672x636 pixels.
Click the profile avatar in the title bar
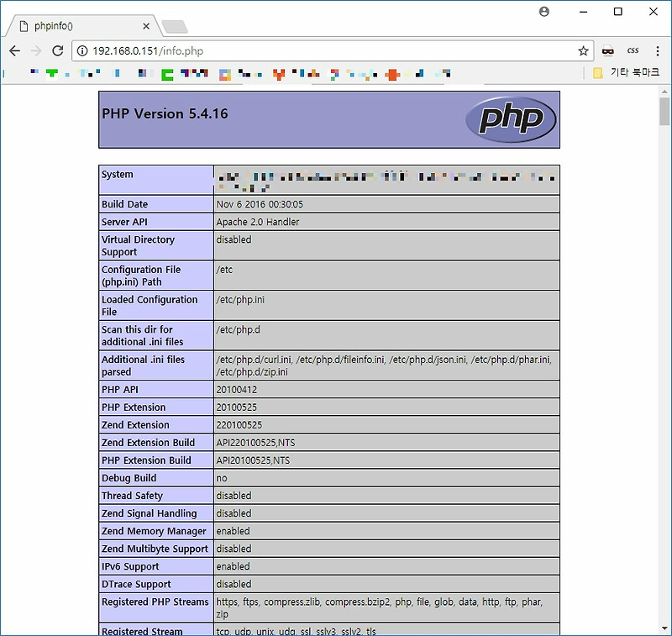point(543,13)
